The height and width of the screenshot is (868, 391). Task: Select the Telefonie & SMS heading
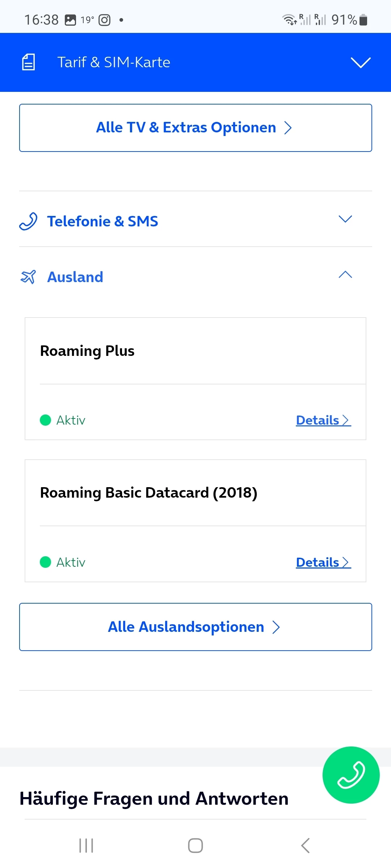[103, 221]
